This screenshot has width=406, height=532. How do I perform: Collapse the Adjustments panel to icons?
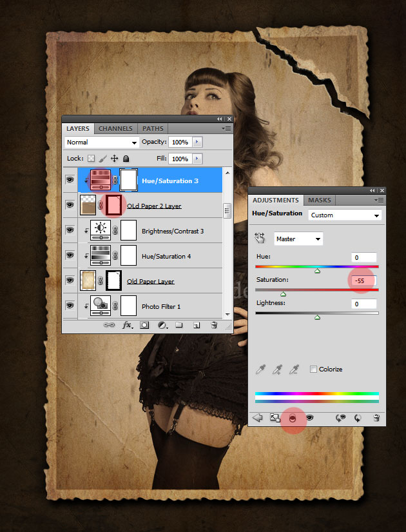pyautogui.click(x=372, y=190)
